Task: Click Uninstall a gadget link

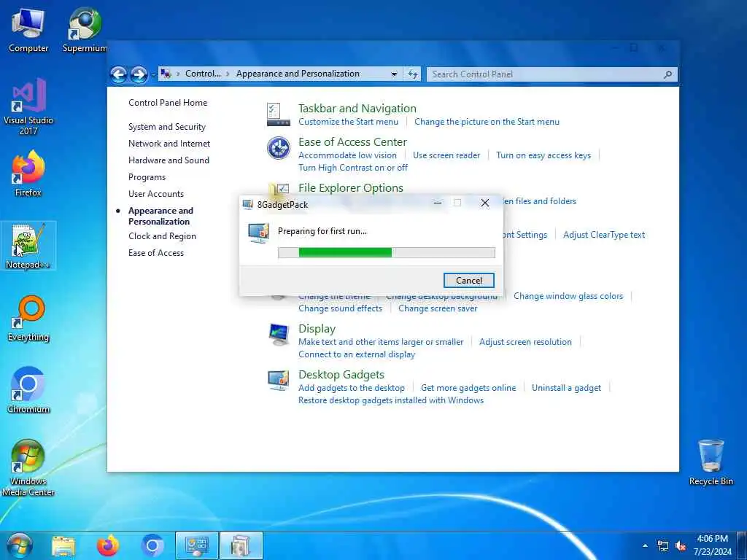Action: coord(566,388)
